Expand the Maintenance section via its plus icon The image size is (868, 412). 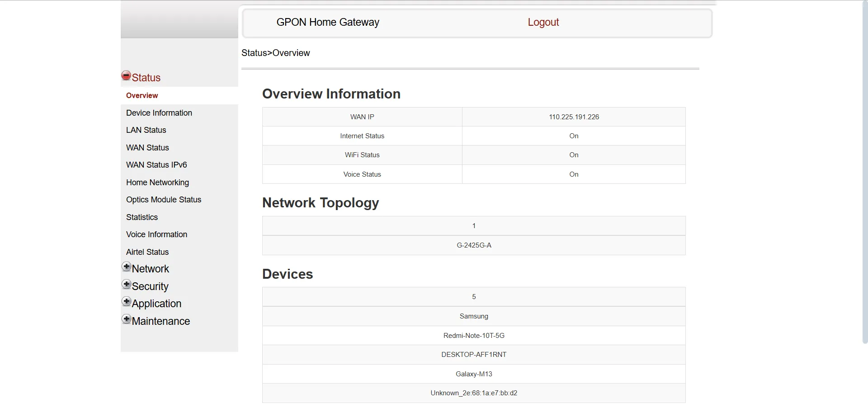[126, 318]
